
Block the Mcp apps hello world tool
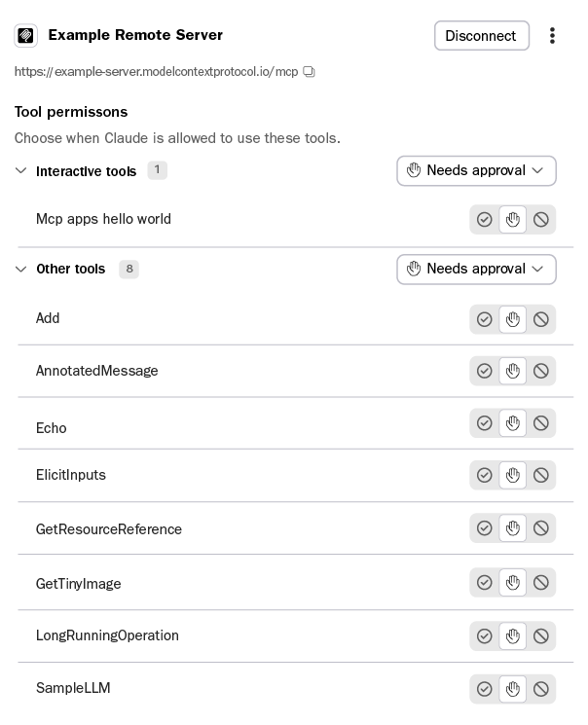click(541, 219)
